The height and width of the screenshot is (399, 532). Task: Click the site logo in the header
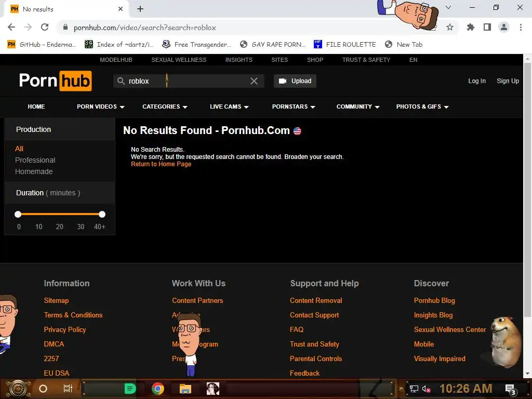coord(55,81)
